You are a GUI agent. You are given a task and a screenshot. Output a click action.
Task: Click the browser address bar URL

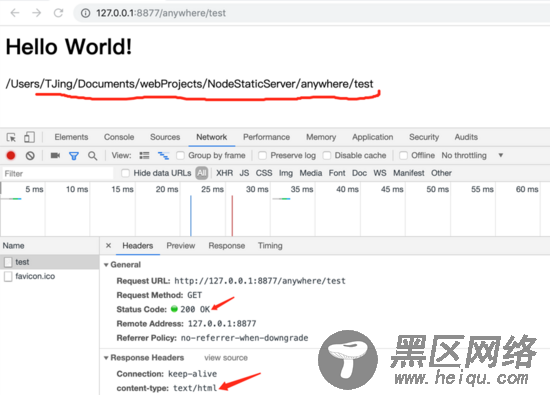tap(161, 13)
